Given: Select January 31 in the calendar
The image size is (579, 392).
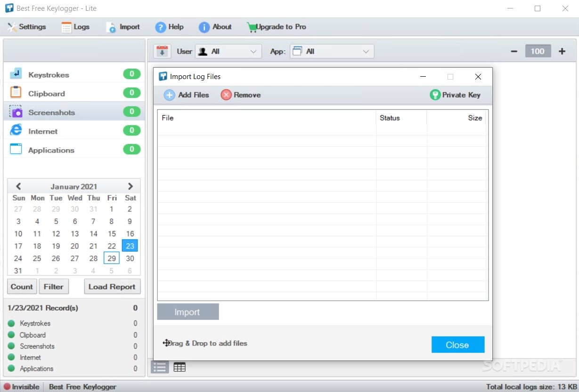Looking at the screenshot, I should point(18,271).
